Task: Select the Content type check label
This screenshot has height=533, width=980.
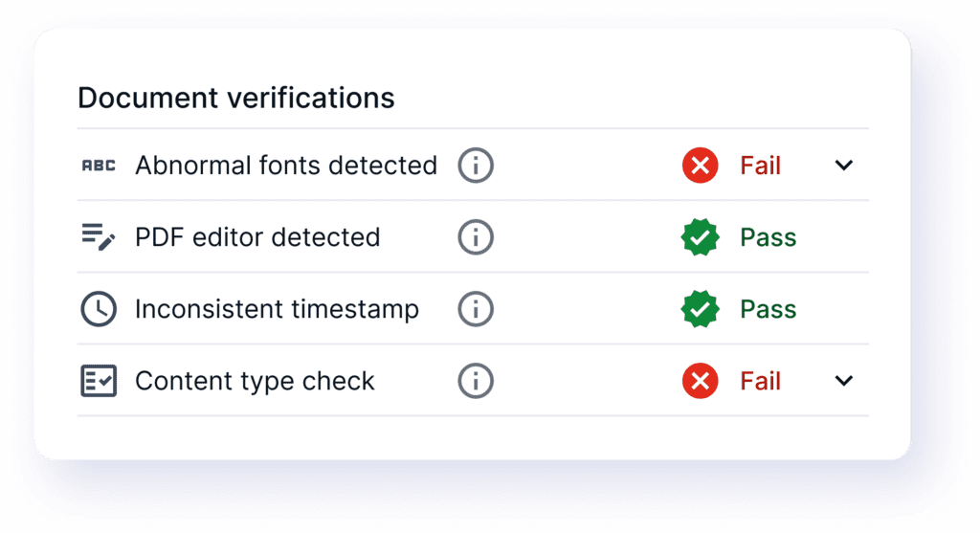Action: coord(255,381)
